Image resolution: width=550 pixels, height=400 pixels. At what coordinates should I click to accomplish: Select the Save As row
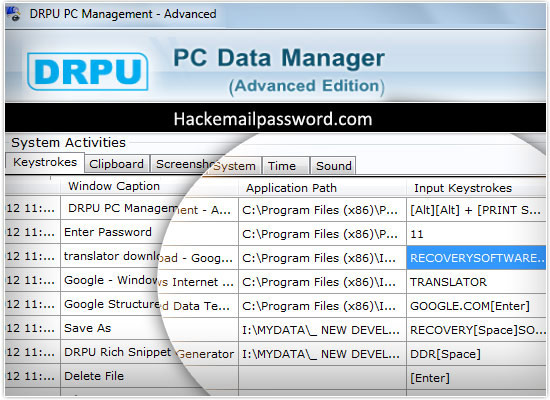275,329
